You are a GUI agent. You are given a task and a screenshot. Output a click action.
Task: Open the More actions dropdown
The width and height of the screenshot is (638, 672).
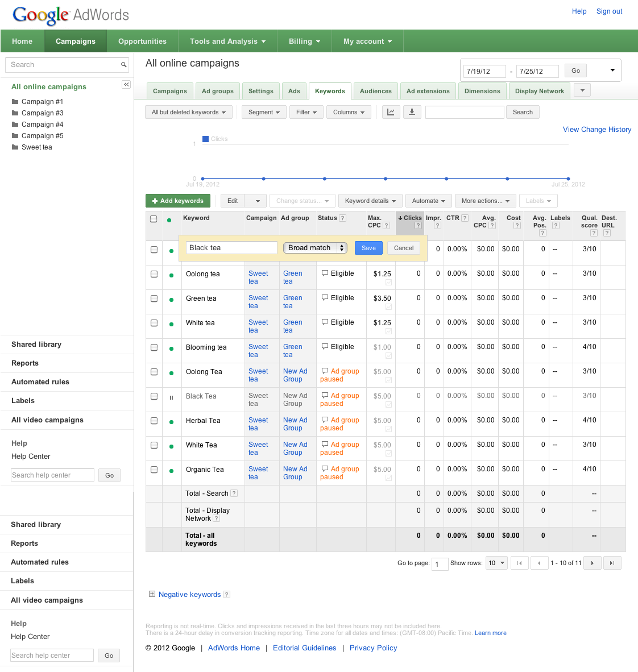486,201
